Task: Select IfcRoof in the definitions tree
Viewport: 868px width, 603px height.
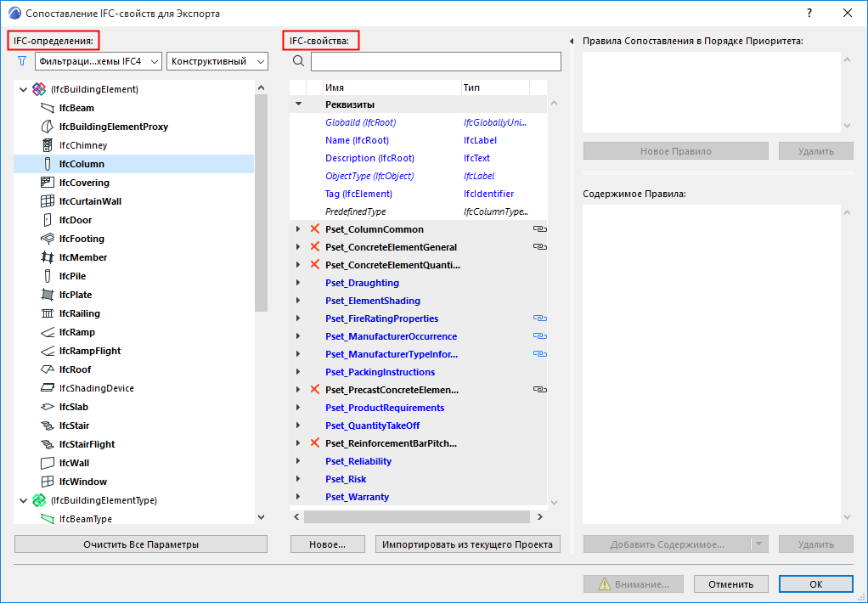Action: (75, 369)
